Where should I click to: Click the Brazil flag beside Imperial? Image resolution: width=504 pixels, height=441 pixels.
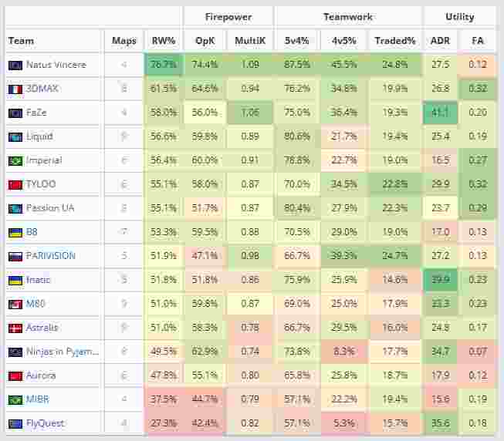coord(15,160)
